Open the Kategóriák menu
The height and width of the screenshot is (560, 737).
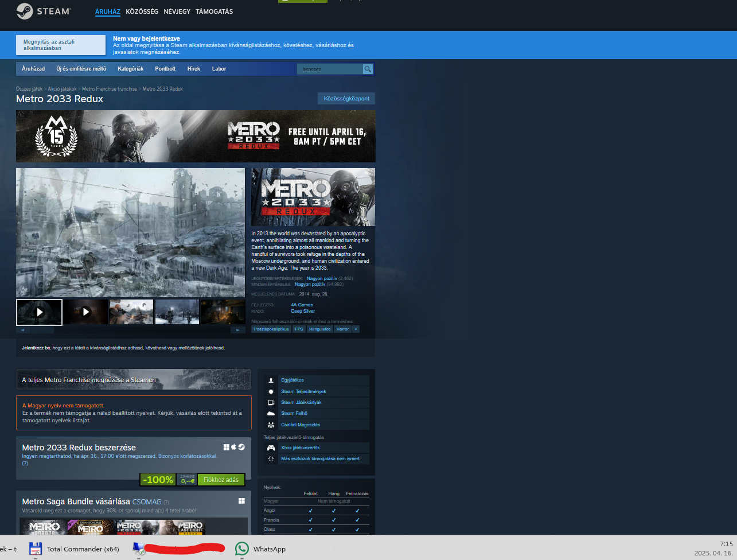(131, 69)
